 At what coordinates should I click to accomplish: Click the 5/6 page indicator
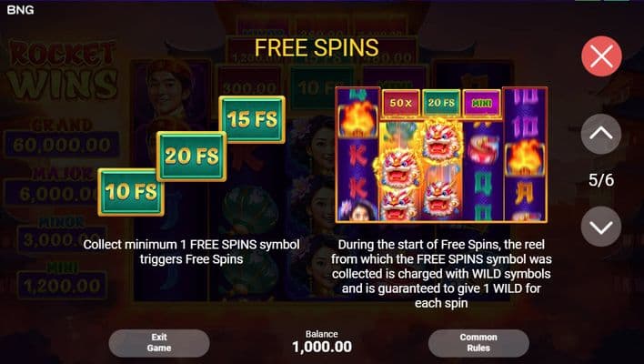click(x=601, y=180)
